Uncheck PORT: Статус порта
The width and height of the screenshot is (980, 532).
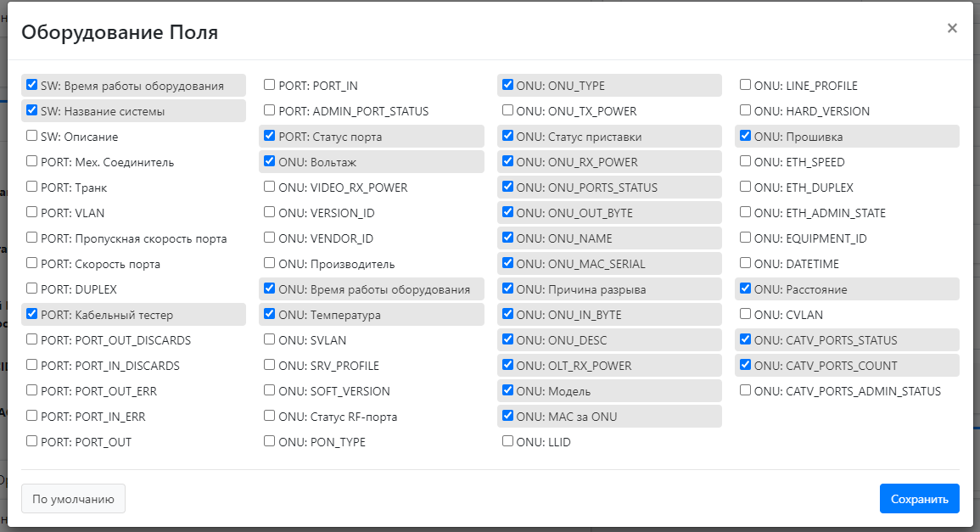coord(270,136)
